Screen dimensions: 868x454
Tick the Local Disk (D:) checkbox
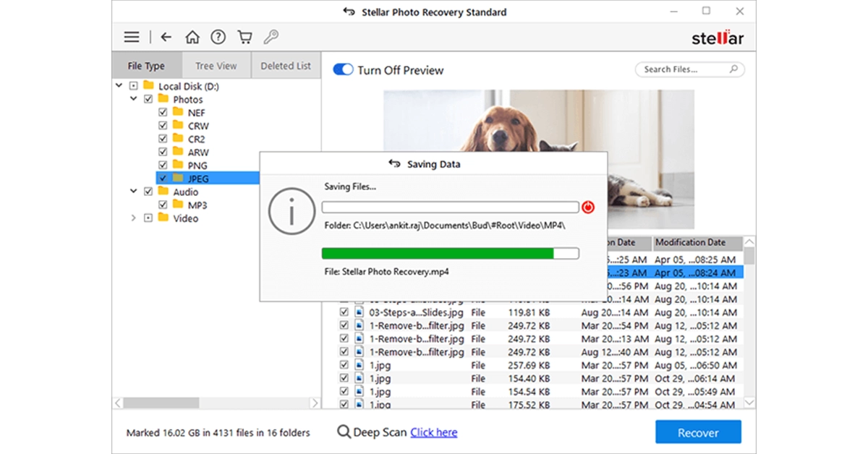pos(134,86)
